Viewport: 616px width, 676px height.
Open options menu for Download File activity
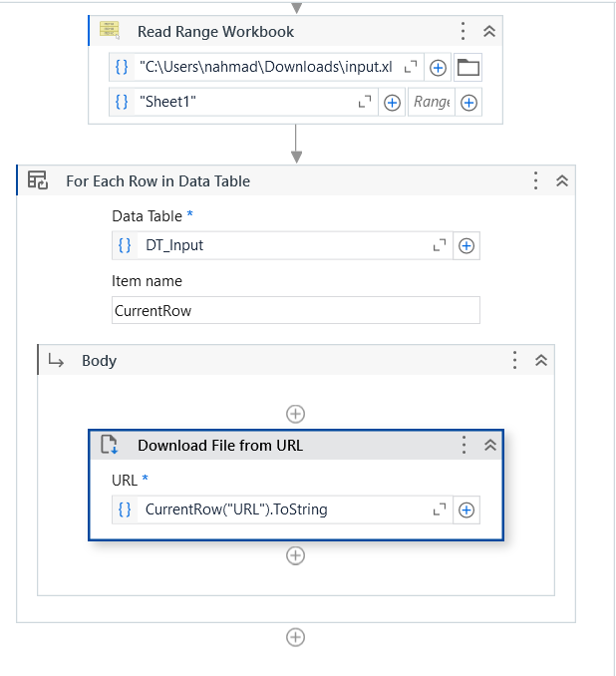(463, 446)
